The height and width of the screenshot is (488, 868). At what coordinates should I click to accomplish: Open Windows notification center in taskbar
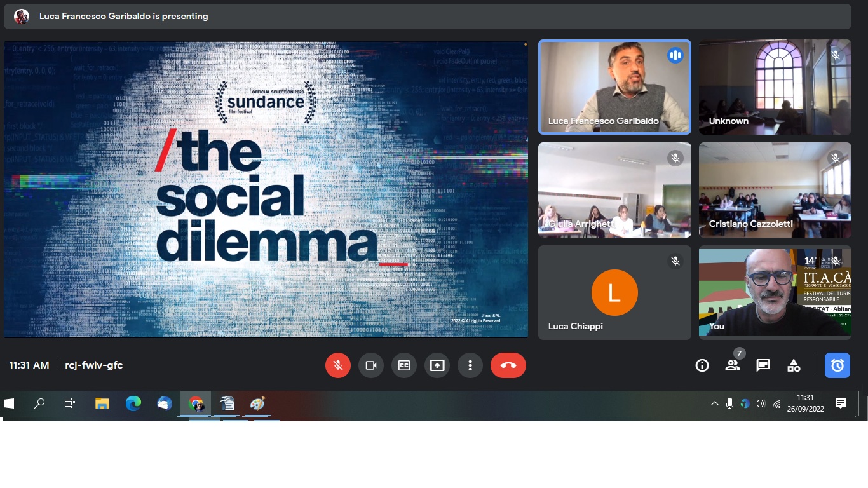pyautogui.click(x=841, y=403)
